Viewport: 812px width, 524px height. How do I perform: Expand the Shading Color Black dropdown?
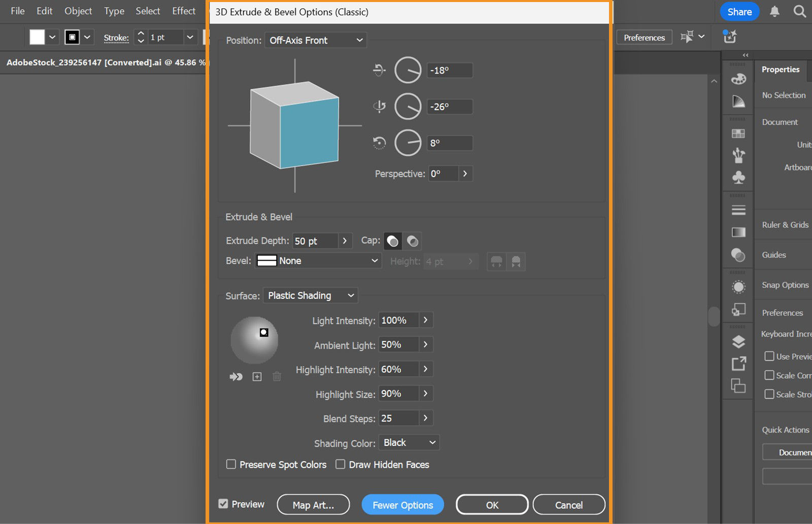click(x=409, y=442)
